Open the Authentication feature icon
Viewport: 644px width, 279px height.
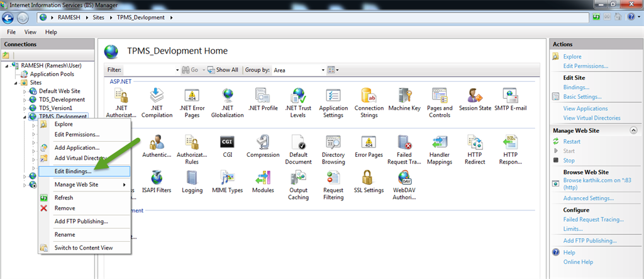pyautogui.click(x=157, y=147)
